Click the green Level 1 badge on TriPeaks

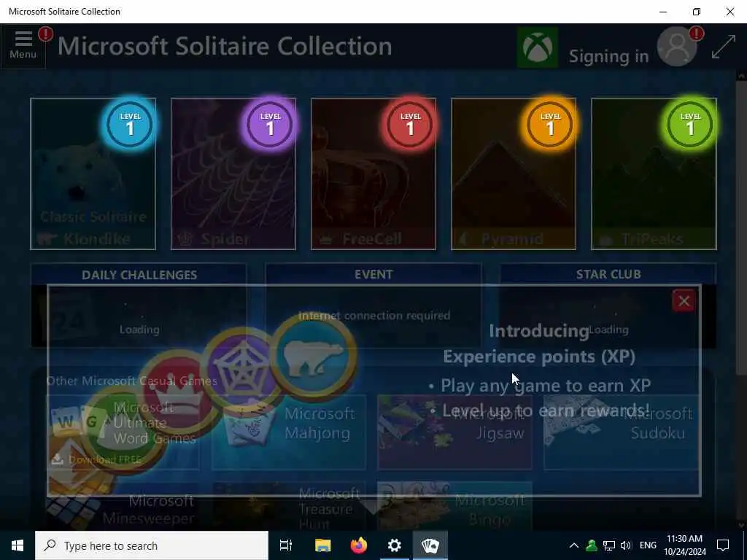(x=690, y=125)
